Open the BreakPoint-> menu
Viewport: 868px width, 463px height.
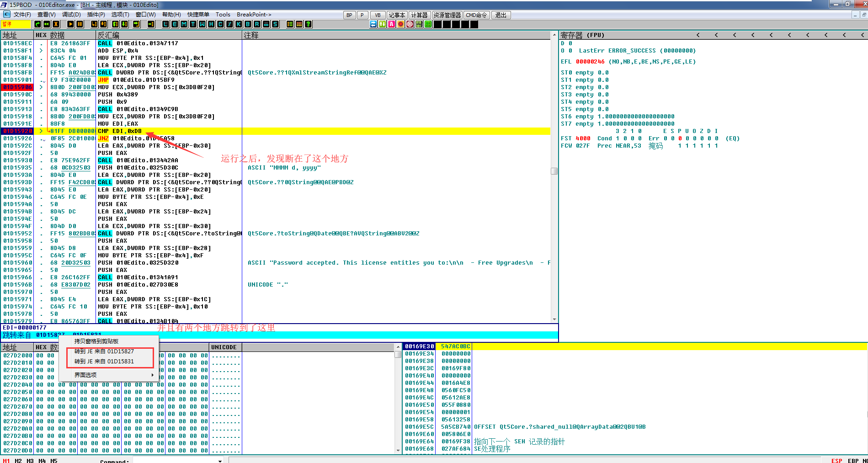coord(254,15)
